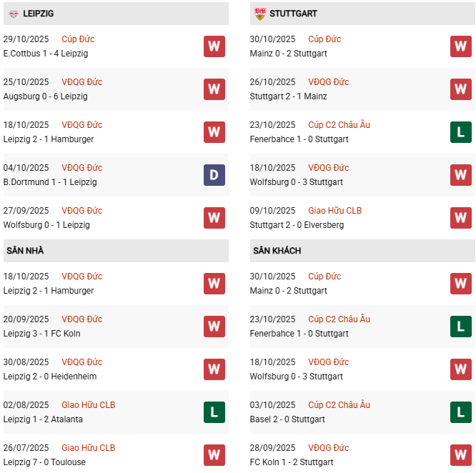Open Cúp Đức link on 29/10/2025 Leipzig match
The height and width of the screenshot is (473, 476).
point(78,39)
